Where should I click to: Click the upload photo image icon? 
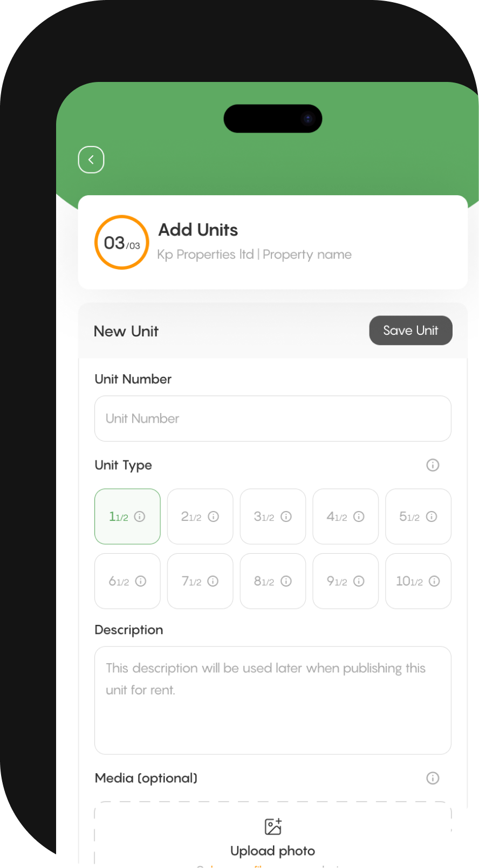[x=273, y=826]
